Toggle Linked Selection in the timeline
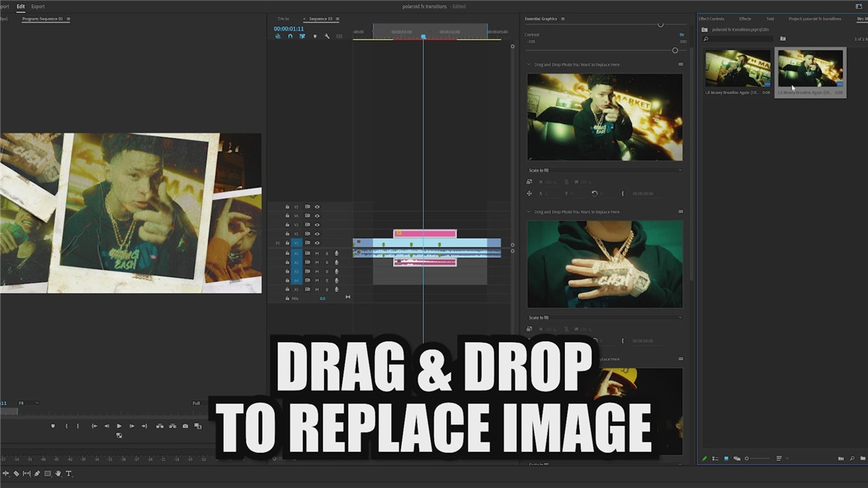This screenshot has width=868, height=488. (x=302, y=36)
